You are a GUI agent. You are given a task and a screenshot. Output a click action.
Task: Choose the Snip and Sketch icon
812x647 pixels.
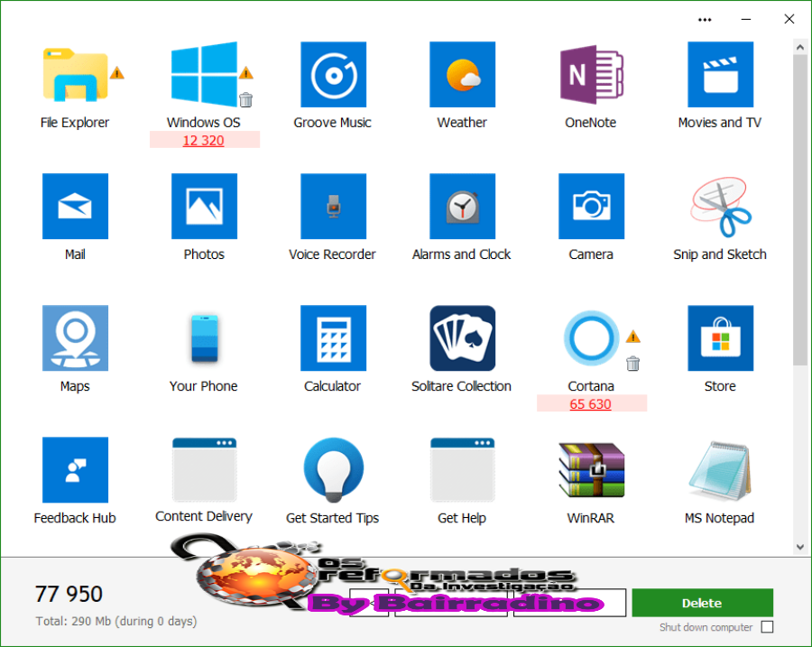tap(720, 207)
